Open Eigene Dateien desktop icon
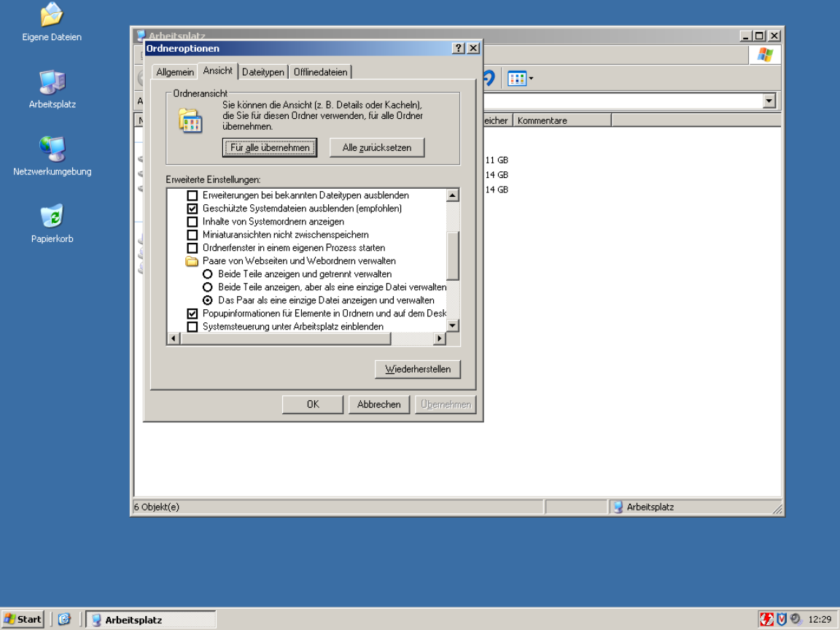The width and height of the screenshot is (840, 630). coord(52,23)
